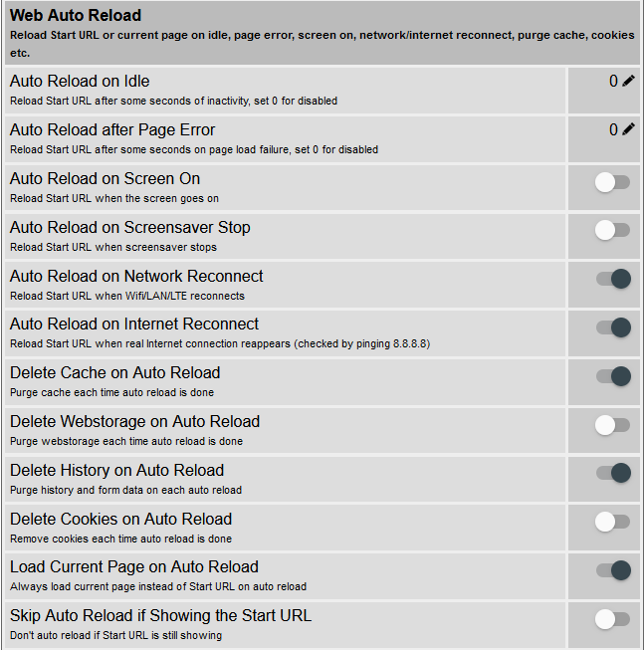Click the edit pencil for Auto Reload after Page Error
This screenshot has height=650, width=644.
(x=628, y=130)
